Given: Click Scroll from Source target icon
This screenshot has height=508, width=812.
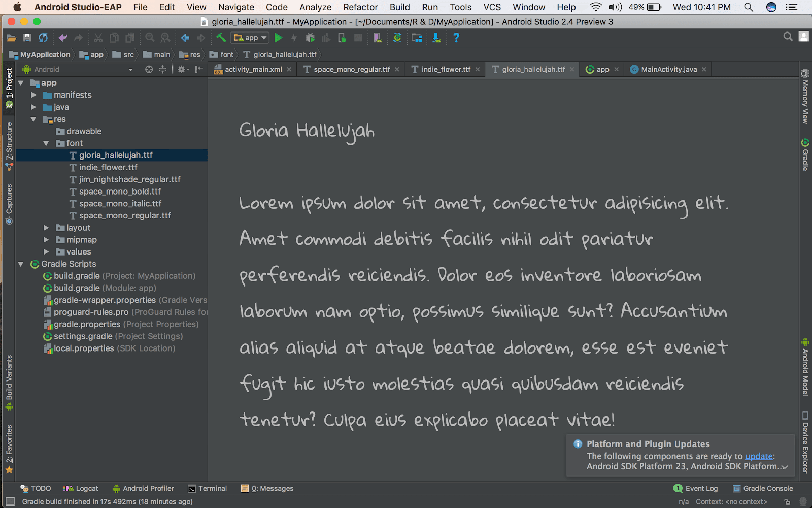Looking at the screenshot, I should pos(149,69).
